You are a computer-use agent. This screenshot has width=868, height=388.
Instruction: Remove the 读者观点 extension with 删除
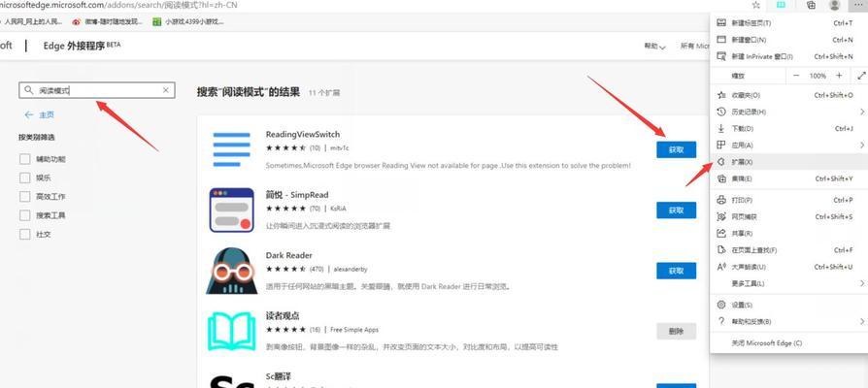point(676,332)
